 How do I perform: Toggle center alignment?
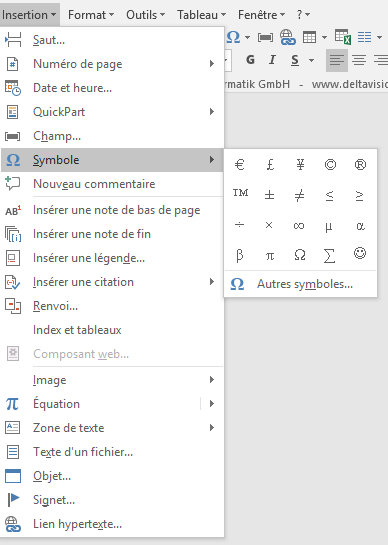[x=359, y=60]
